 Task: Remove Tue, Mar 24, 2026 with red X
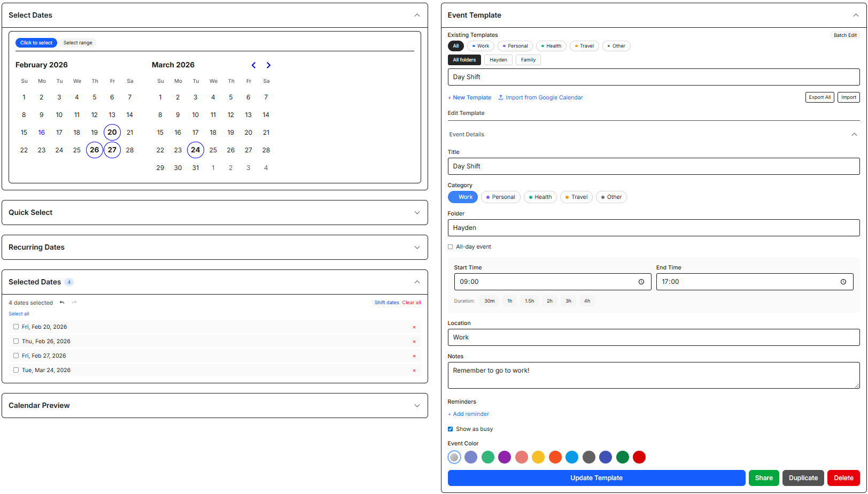coord(414,370)
